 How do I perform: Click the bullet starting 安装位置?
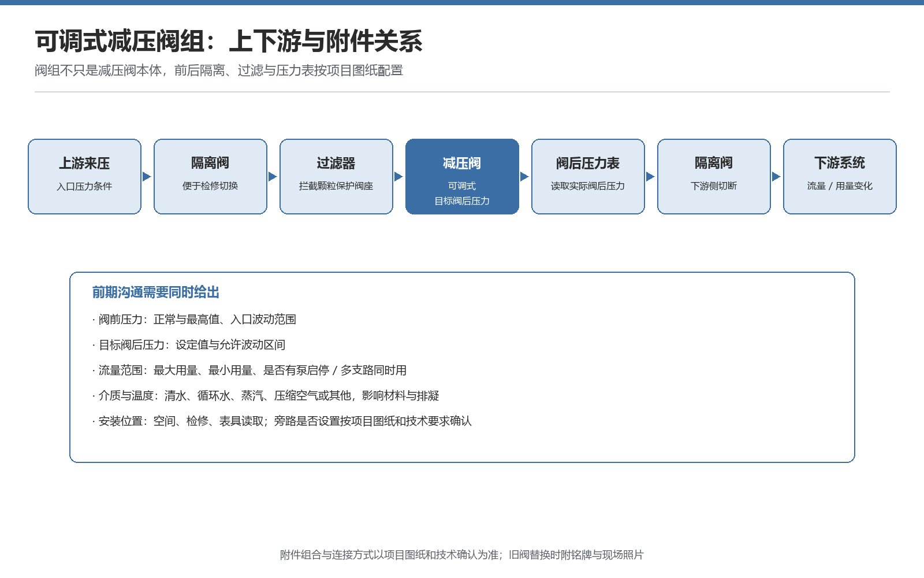[x=282, y=421]
